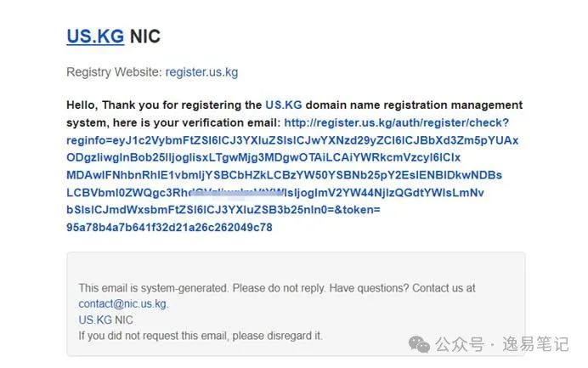
Task: Click the "If you did not request this email" line
Action: [201, 336]
